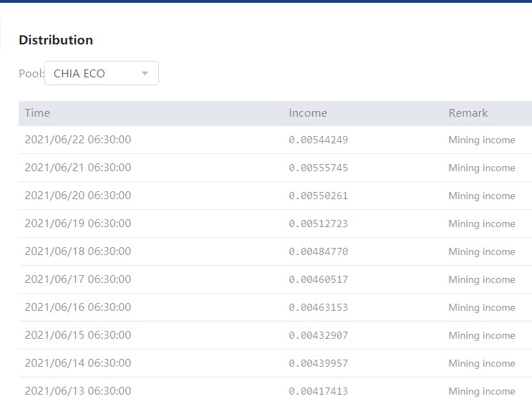This screenshot has width=532, height=399.
Task: Click Mining income remark for 2021/06/18
Action: coord(482,251)
